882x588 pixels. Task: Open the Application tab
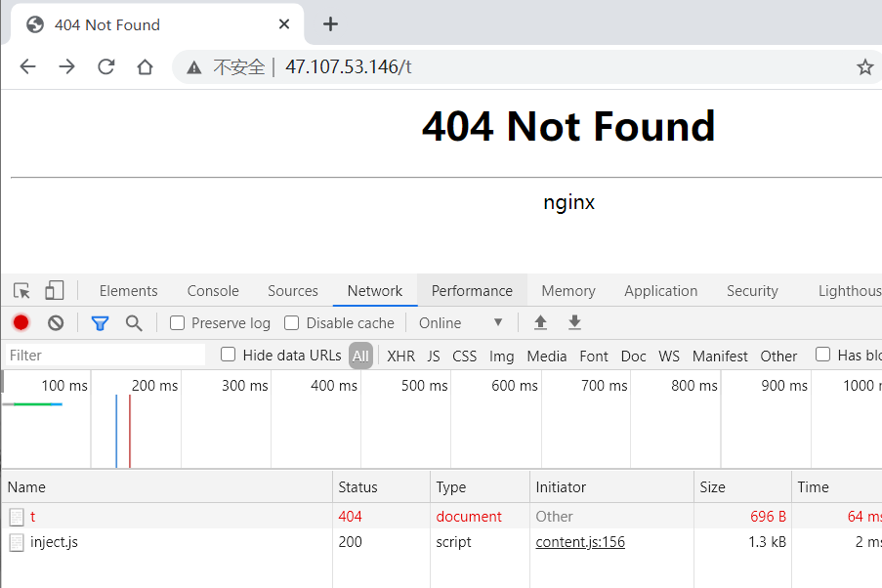coord(660,291)
